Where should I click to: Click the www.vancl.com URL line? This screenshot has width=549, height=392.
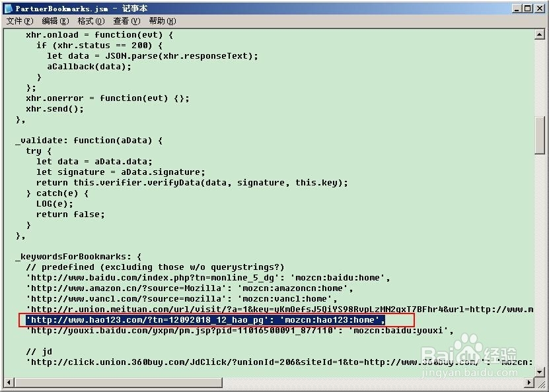pyautogui.click(x=182, y=299)
